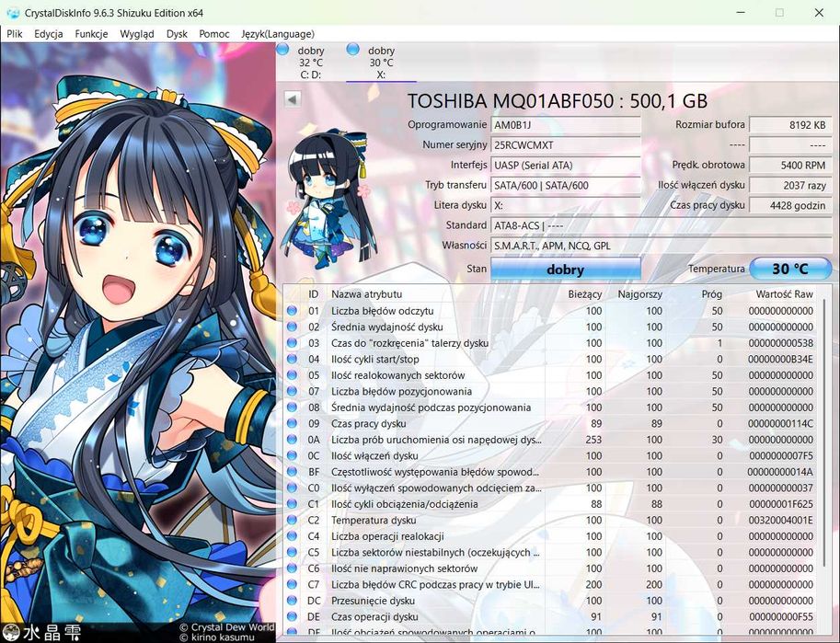Click the health circle of X: disk

[353, 50]
